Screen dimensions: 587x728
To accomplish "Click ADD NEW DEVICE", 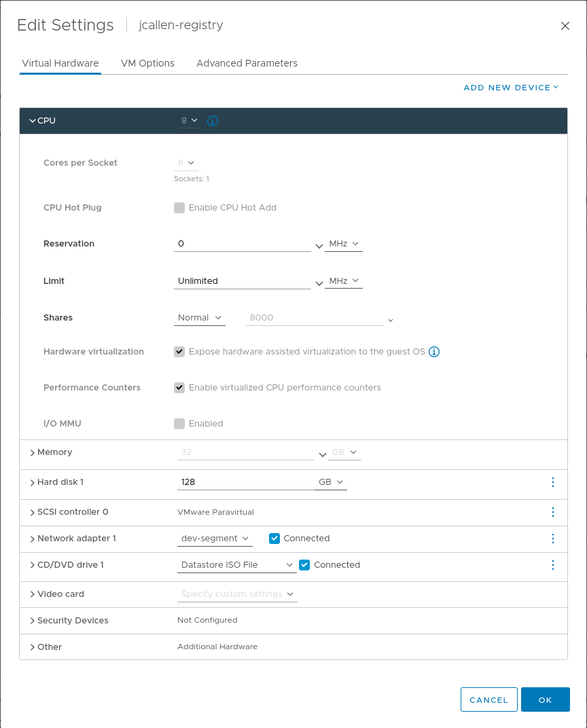I will coord(510,88).
